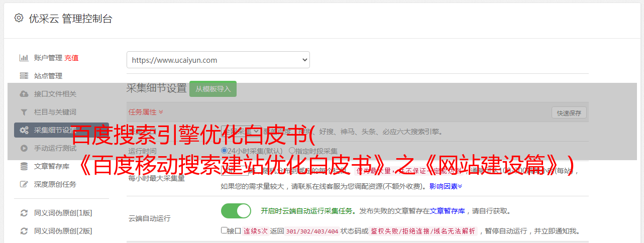Click the gear icon beside 优采云 管理控制台
Screen dimensions: 644x243
(x=19, y=18)
